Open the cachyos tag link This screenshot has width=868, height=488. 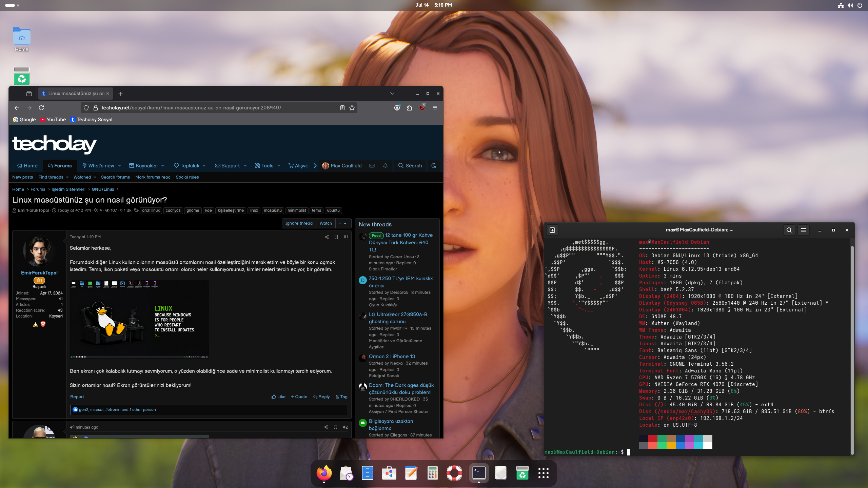click(x=173, y=210)
